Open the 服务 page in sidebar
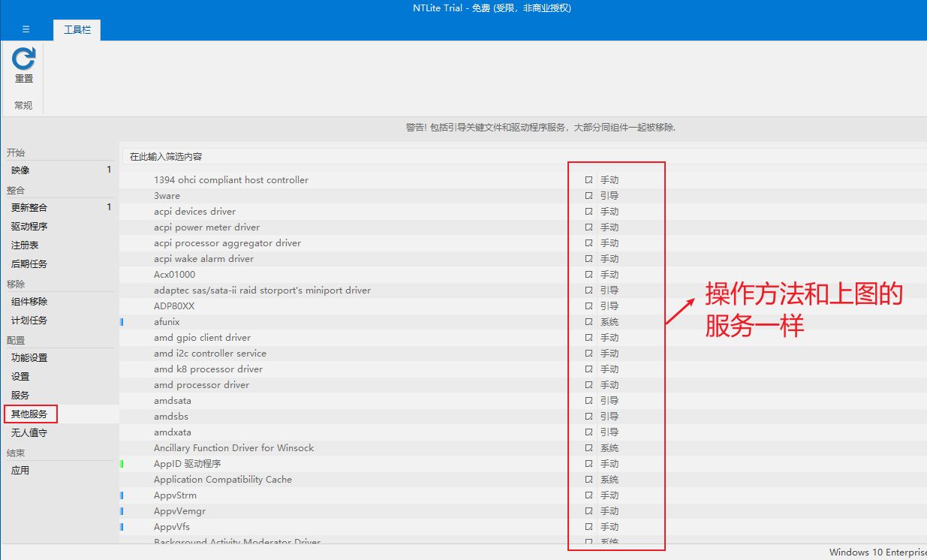 tap(21, 396)
